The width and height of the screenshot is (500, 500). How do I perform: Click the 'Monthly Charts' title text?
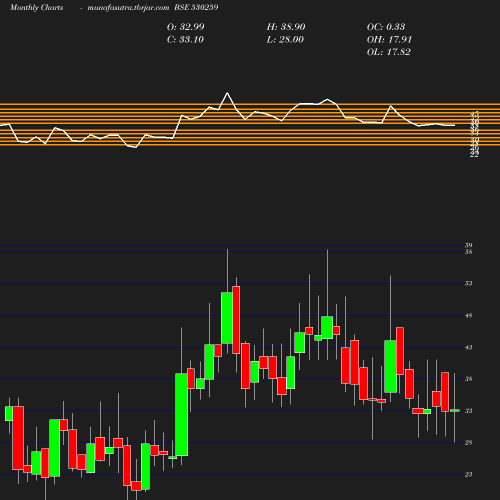pos(36,8)
